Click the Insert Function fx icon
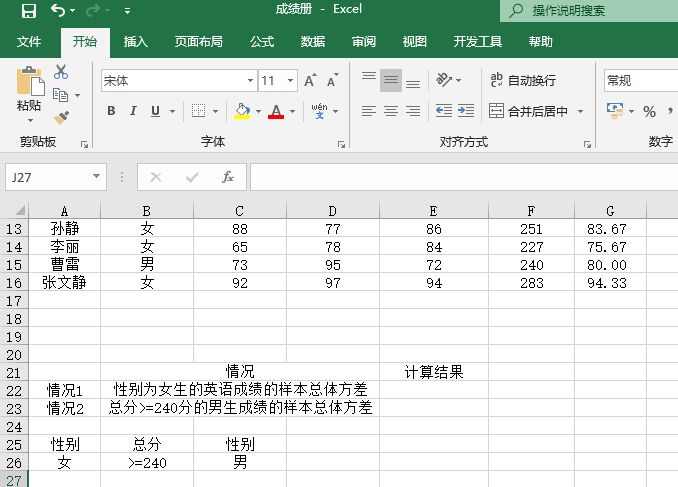The width and height of the screenshot is (678, 487). [228, 177]
